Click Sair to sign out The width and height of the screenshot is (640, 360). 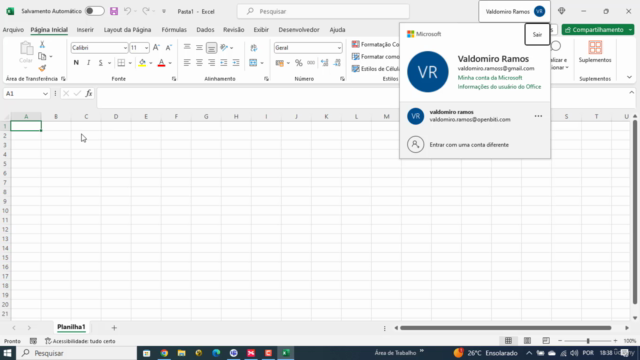[537, 35]
